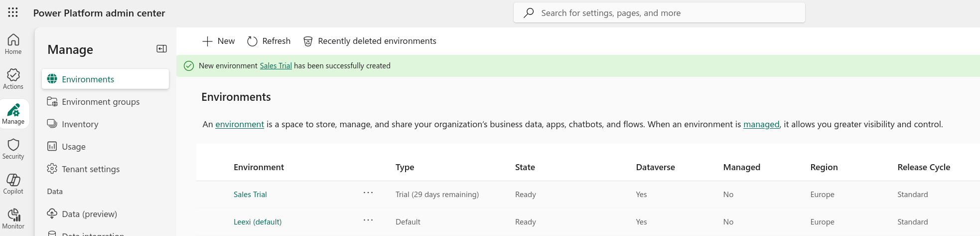Sort by Environment column header

(x=259, y=167)
